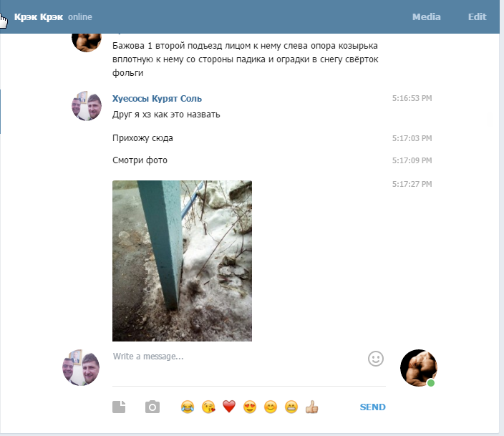This screenshot has width=504, height=436.
Task: Click sender name Хуесосы Курят Соль
Action: (x=157, y=98)
